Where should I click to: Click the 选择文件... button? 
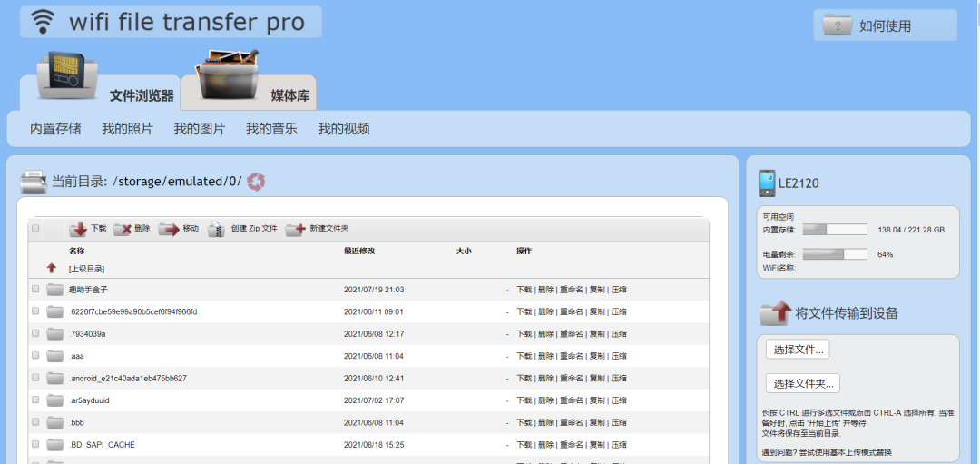click(x=798, y=350)
